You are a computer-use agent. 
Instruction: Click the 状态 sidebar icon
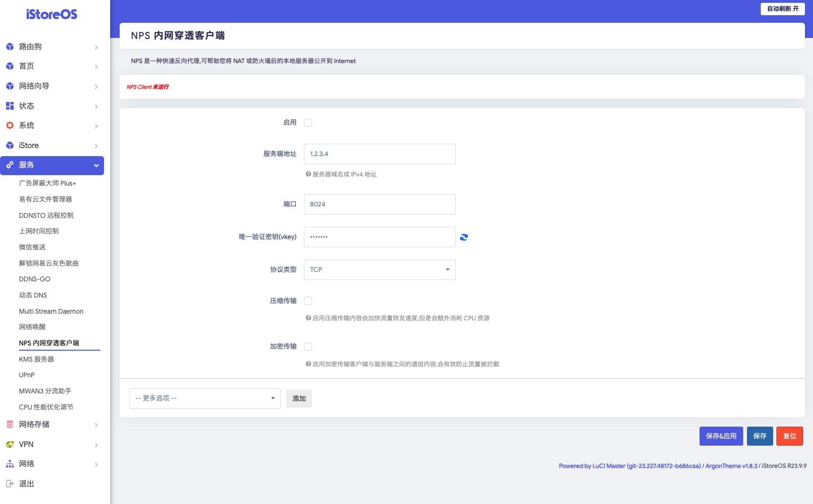10,105
